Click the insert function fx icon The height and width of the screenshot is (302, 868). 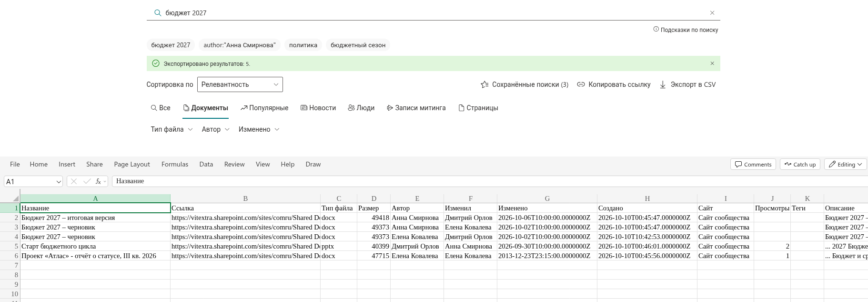[98, 181]
